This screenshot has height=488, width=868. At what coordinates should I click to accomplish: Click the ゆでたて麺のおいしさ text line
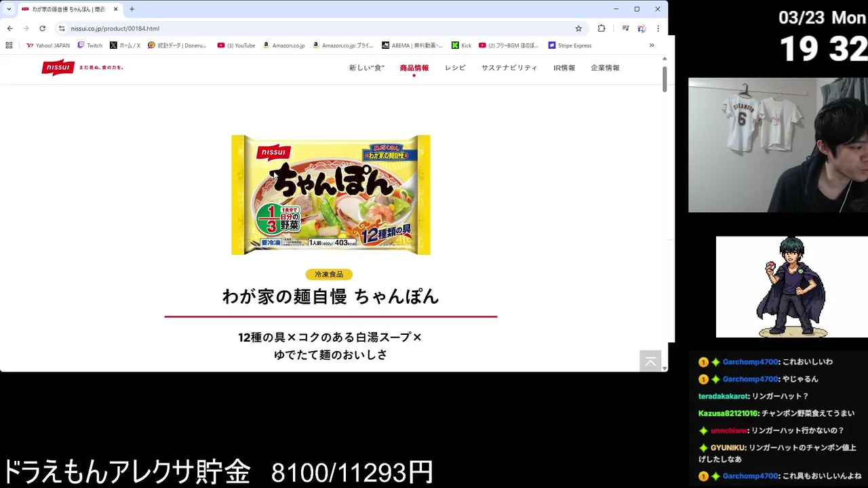[x=330, y=354]
